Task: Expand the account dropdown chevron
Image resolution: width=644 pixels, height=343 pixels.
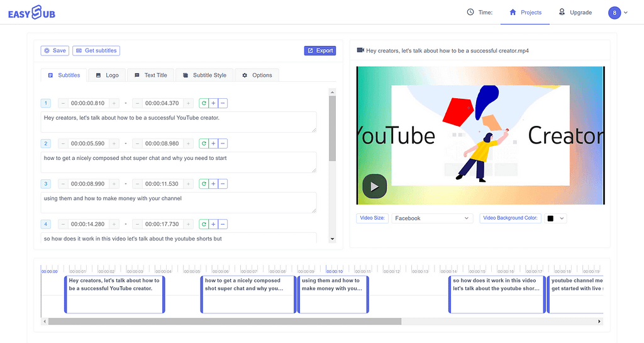Action: 626,13
